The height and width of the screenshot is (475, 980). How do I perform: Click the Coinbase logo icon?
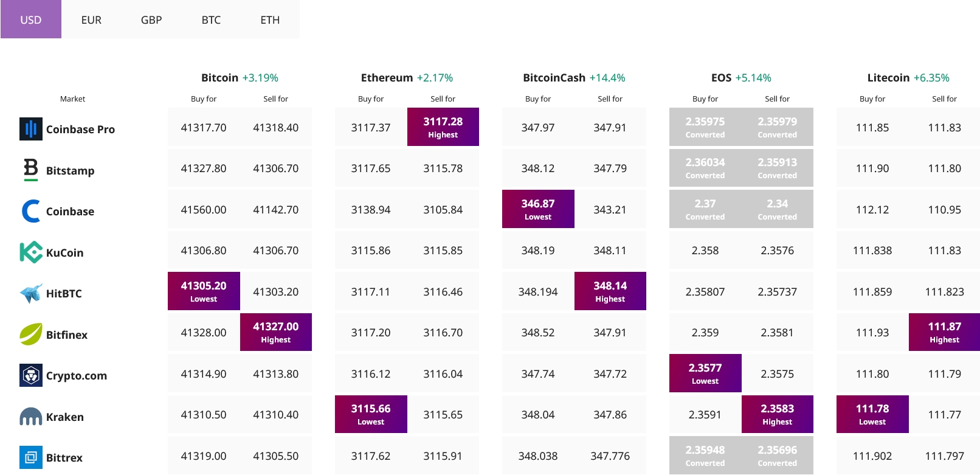pos(31,211)
